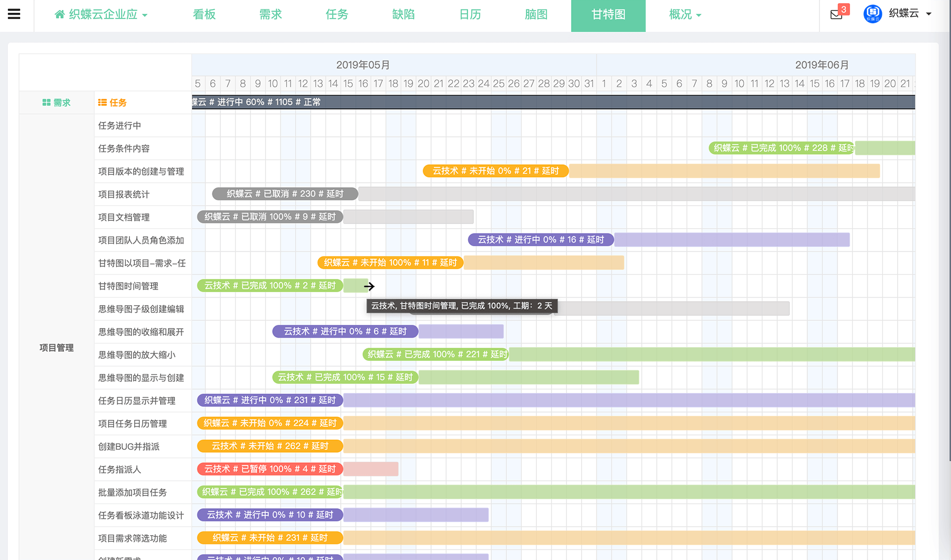The height and width of the screenshot is (560, 951).
Task: Select the 项目报表统计 task row
Action: pyautogui.click(x=143, y=194)
